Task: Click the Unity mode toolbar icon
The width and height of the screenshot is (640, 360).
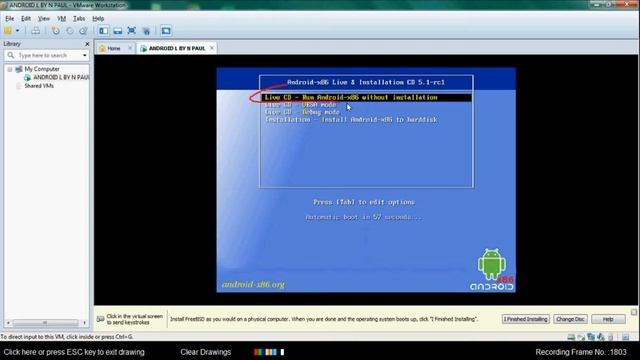Action: (x=146, y=31)
